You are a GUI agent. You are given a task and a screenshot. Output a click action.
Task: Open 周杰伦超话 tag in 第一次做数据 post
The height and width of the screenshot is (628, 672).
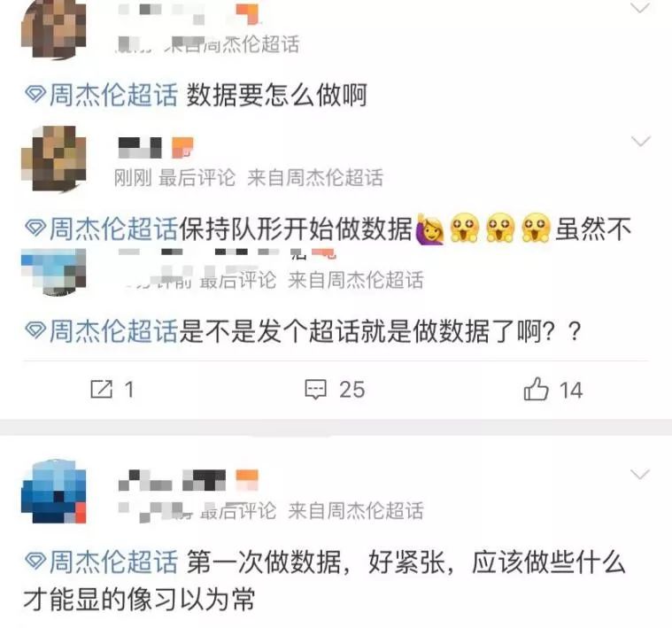click(113, 562)
